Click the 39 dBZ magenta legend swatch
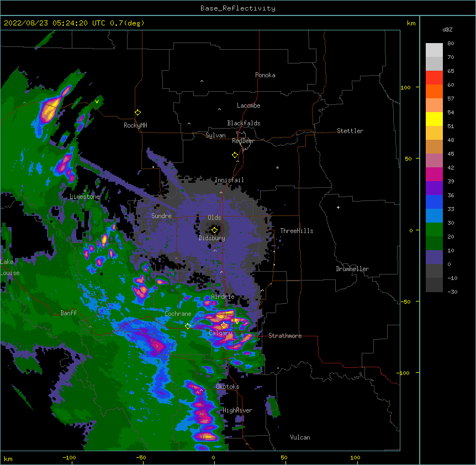476x465 pixels. pos(434,174)
